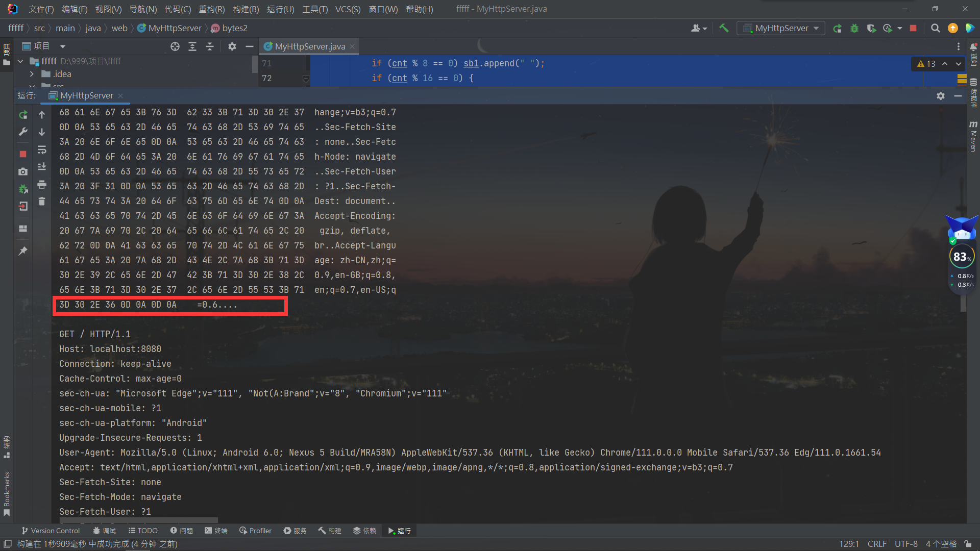
Task: Click the build hammer icon in top toolbar
Action: (x=724, y=28)
